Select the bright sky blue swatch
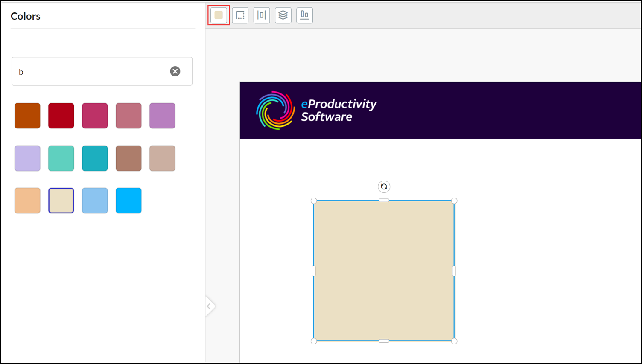 (x=128, y=201)
